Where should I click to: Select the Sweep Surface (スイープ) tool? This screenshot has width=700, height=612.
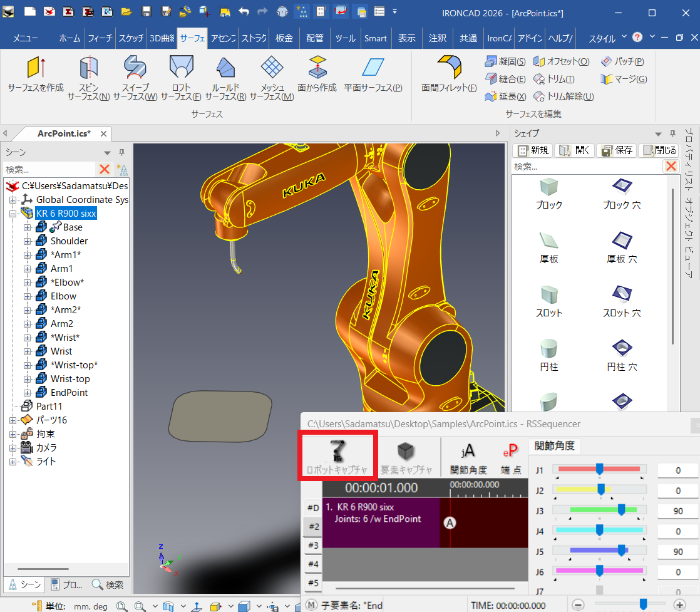pos(135,78)
